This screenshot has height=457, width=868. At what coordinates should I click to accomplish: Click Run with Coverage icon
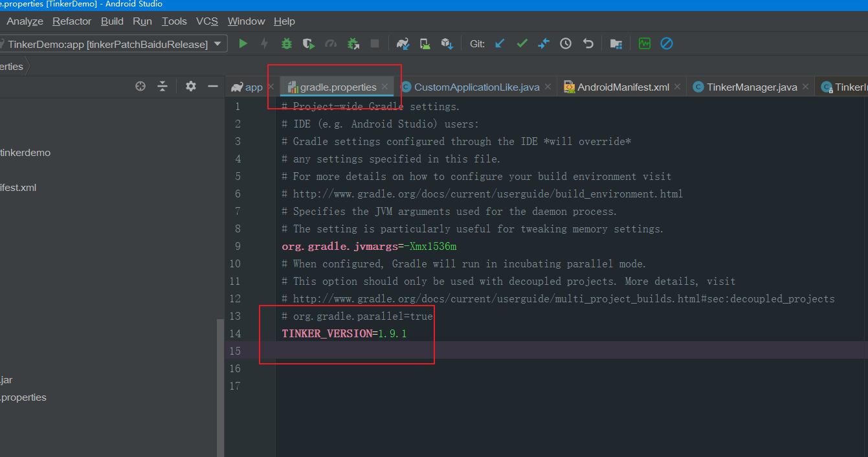[x=309, y=44]
